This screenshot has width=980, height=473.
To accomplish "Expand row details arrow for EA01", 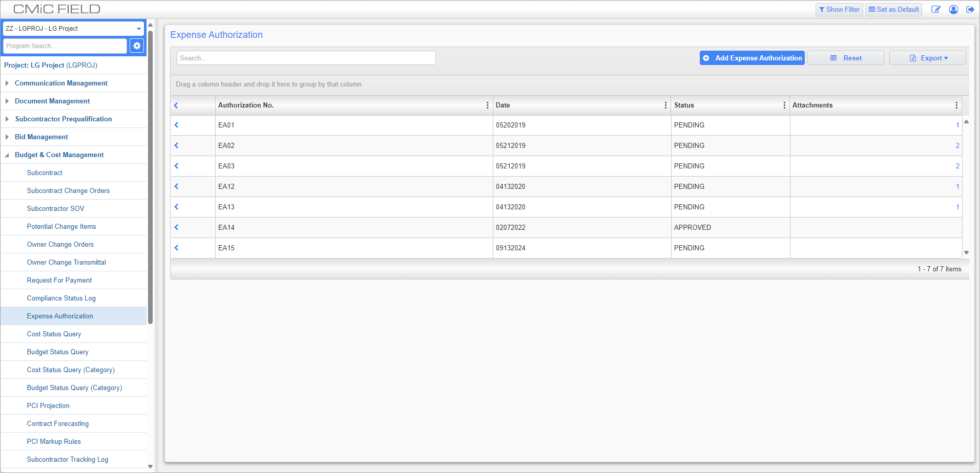I will coord(177,125).
